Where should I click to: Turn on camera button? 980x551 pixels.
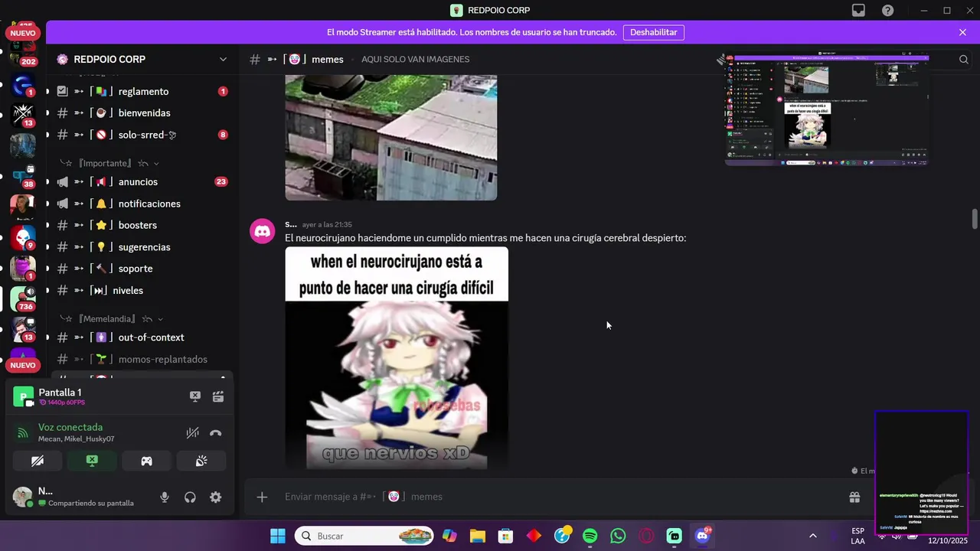pyautogui.click(x=38, y=461)
